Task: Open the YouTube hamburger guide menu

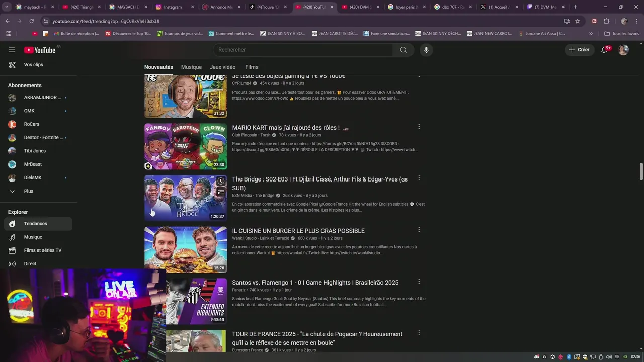Action: pos(12,50)
